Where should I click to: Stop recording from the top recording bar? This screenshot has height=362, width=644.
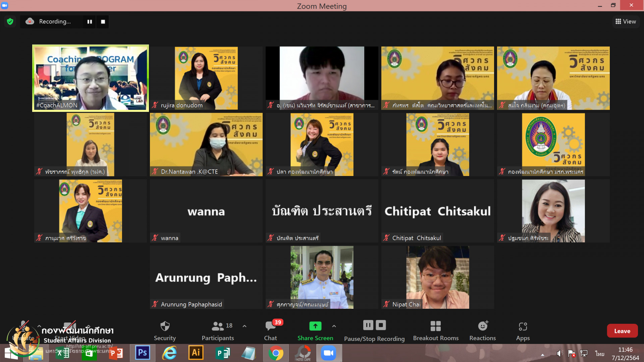coord(103,21)
